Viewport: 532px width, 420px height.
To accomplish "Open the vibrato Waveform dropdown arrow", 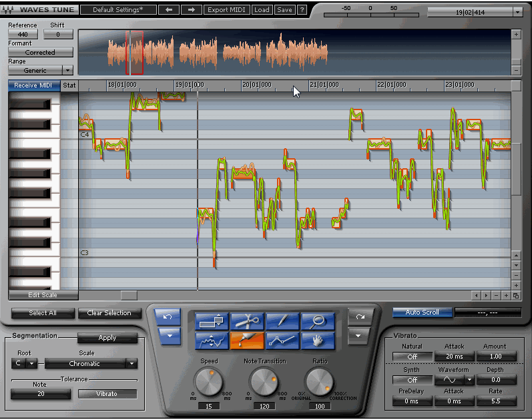I will point(469,379).
